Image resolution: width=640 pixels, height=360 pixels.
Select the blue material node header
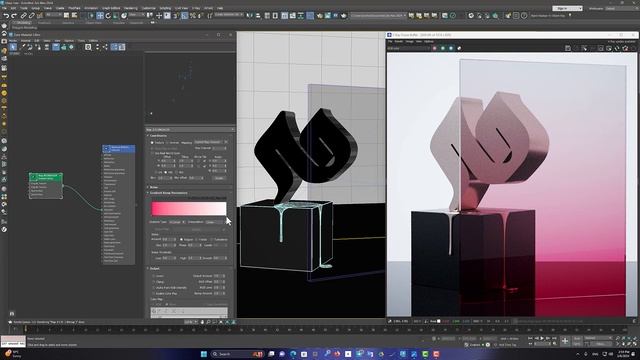coord(119,149)
